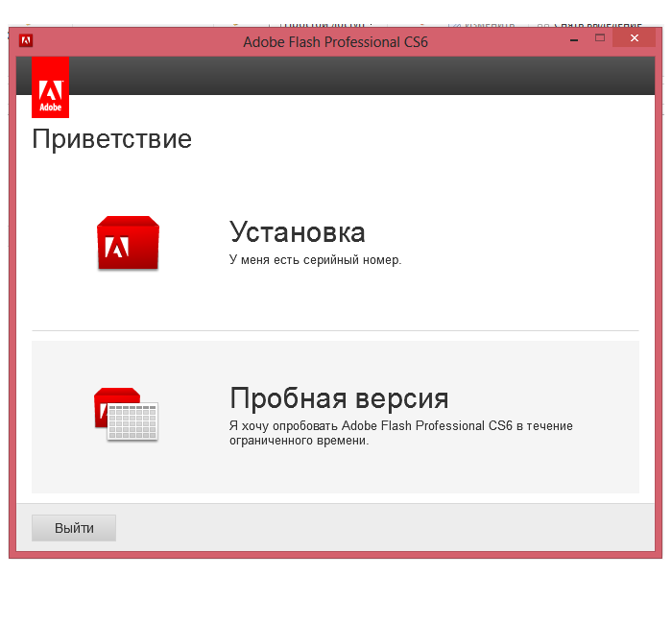The image size is (672, 624).
Task: Click the trial description about limited time
Action: (400, 433)
